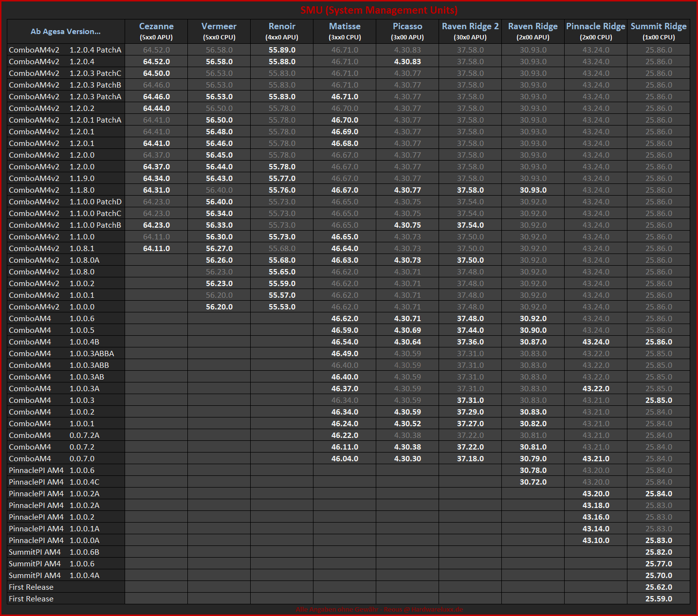Image resolution: width=698 pixels, height=616 pixels.
Task: Select the Vermeer value 56.27.0
Action: pyautogui.click(x=219, y=248)
